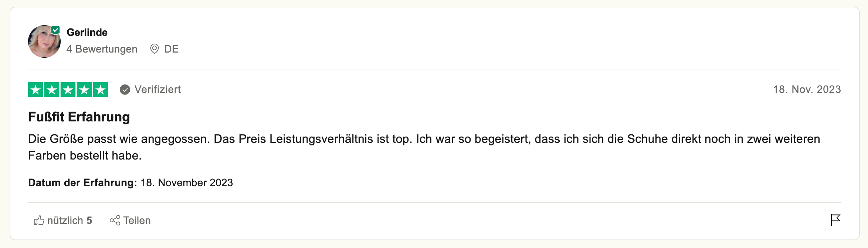Viewport: 868px width, 248px height.
Task: Click the gray Verifiziert checkmark icon
Action: (x=125, y=90)
